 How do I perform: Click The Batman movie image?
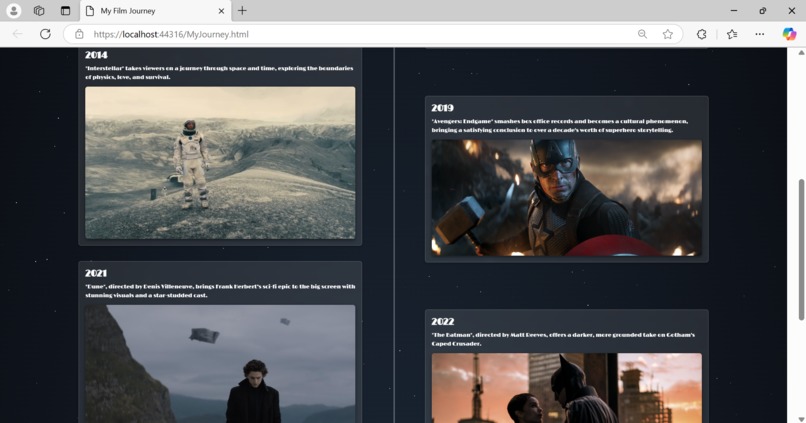(x=566, y=388)
